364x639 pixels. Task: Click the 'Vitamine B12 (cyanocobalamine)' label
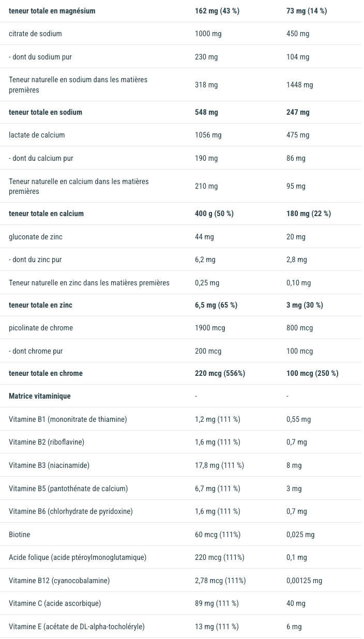[x=59, y=581]
